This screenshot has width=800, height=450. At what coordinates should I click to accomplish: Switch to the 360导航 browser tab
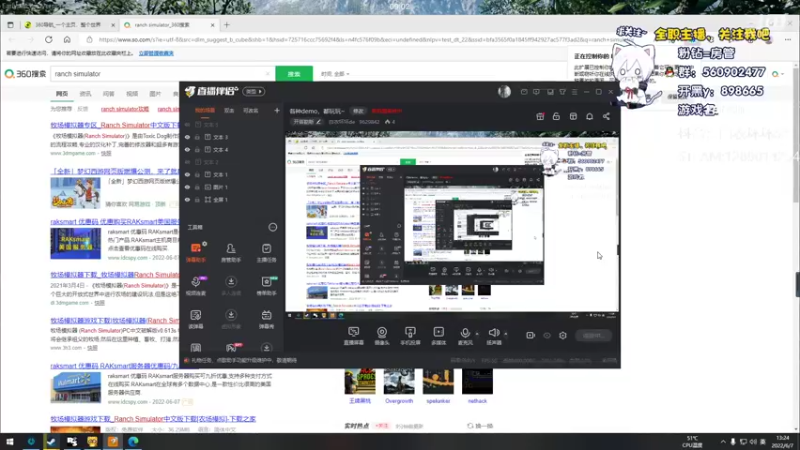coord(67,24)
